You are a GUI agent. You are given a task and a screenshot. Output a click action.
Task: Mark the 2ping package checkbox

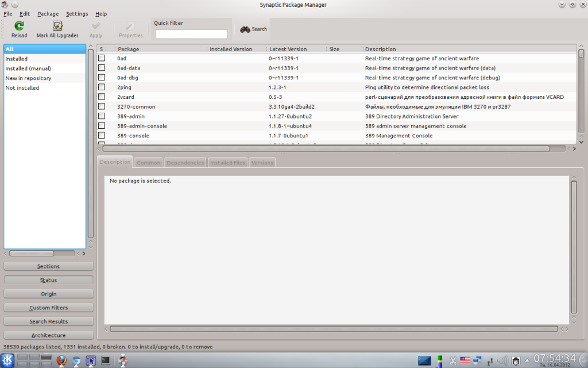[x=102, y=87]
